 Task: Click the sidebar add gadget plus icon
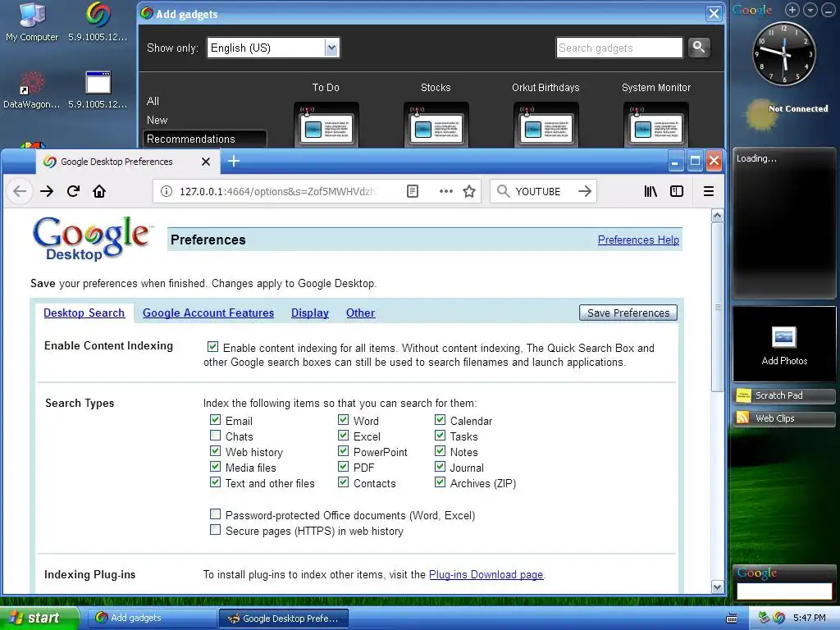click(792, 10)
